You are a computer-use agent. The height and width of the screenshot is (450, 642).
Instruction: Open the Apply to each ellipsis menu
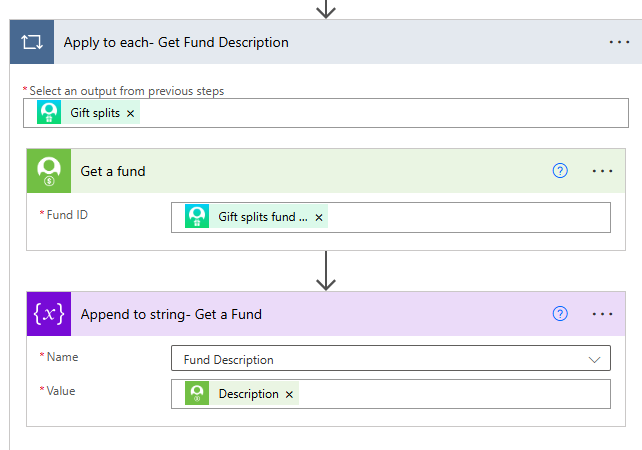pyautogui.click(x=619, y=42)
